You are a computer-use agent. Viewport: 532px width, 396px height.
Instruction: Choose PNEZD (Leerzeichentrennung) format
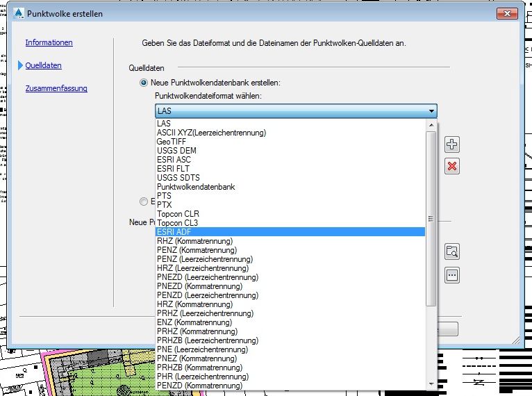click(290, 277)
